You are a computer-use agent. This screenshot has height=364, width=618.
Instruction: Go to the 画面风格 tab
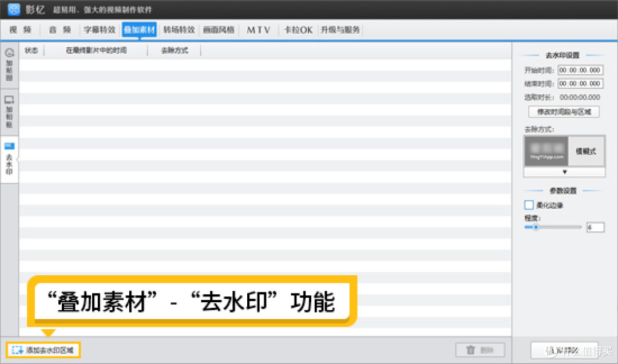(219, 30)
